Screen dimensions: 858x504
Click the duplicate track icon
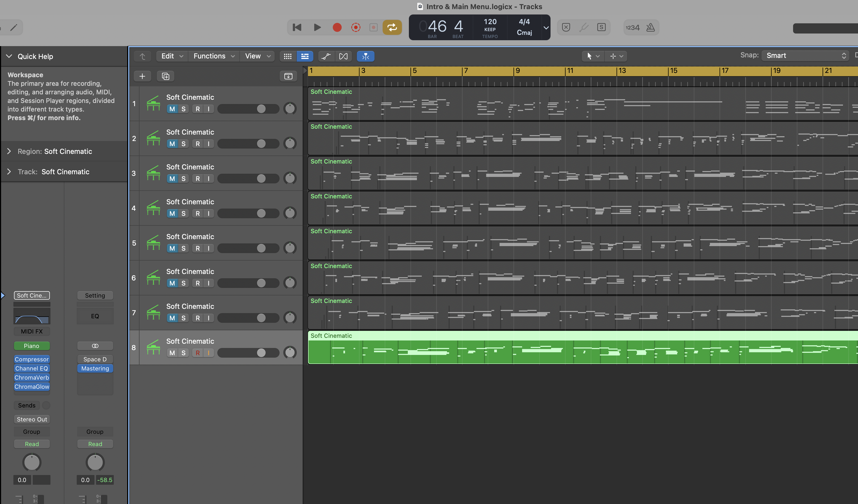[166, 76]
